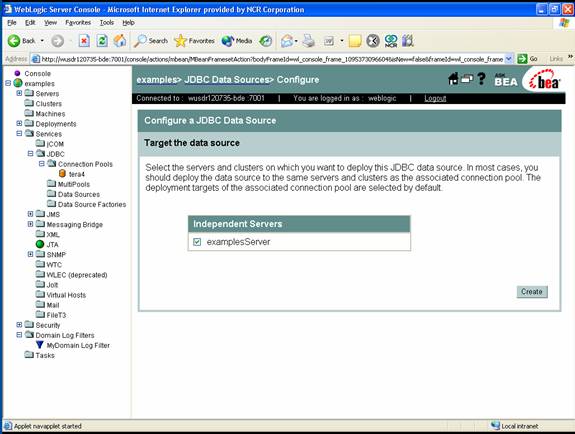The image size is (575, 434).
Task: Select Tasks in the navigation tree
Action: tap(45, 355)
